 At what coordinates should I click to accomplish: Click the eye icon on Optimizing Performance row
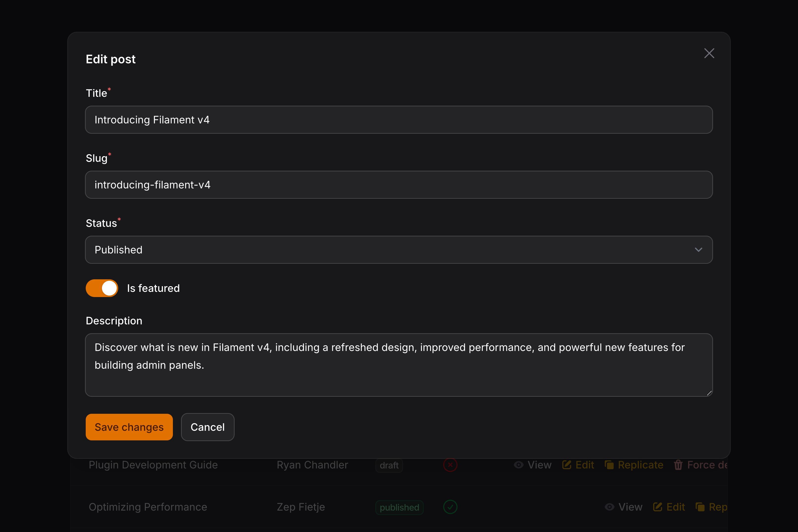[x=609, y=507]
